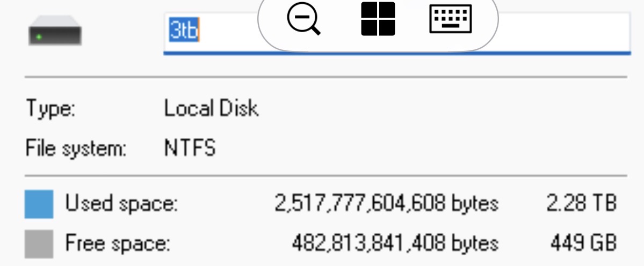The width and height of the screenshot is (644, 266).
Task: Click the File system label
Action: tap(76, 147)
